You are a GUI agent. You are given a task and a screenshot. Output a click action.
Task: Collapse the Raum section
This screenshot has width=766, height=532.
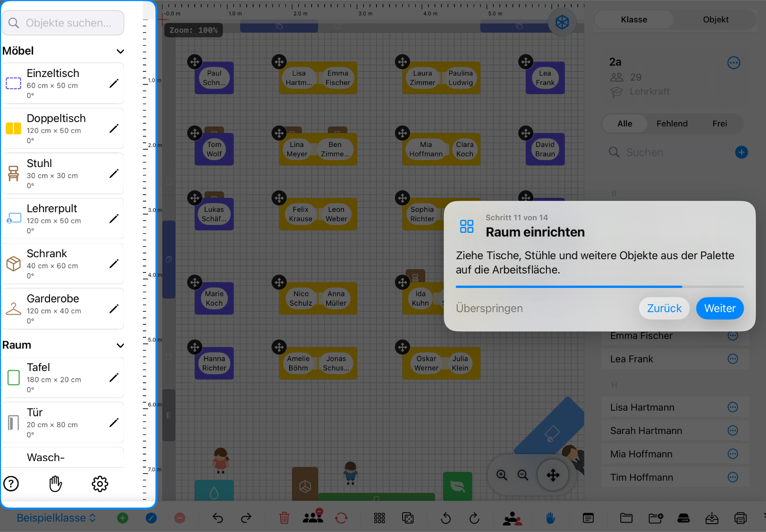point(120,345)
